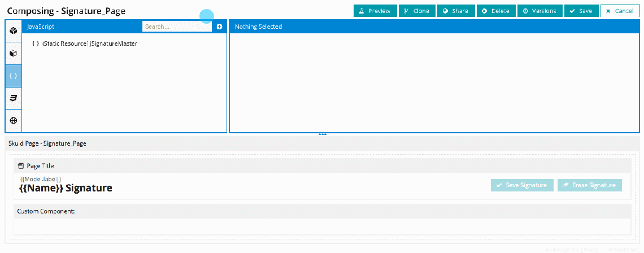Image resolution: width=644 pixels, height=253 pixels.
Task: Cancel composing the page
Action: point(620,11)
